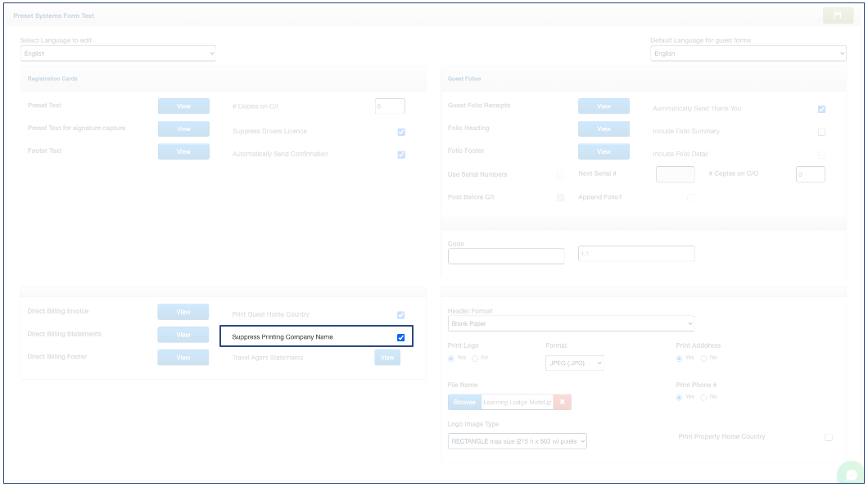This screenshot has height=487, width=868.
Task: Open the Logo Image Type dropdown
Action: pyautogui.click(x=518, y=441)
